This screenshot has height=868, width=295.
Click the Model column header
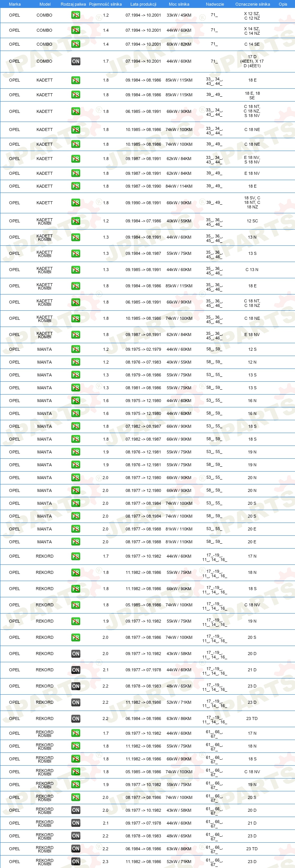(45, 4)
